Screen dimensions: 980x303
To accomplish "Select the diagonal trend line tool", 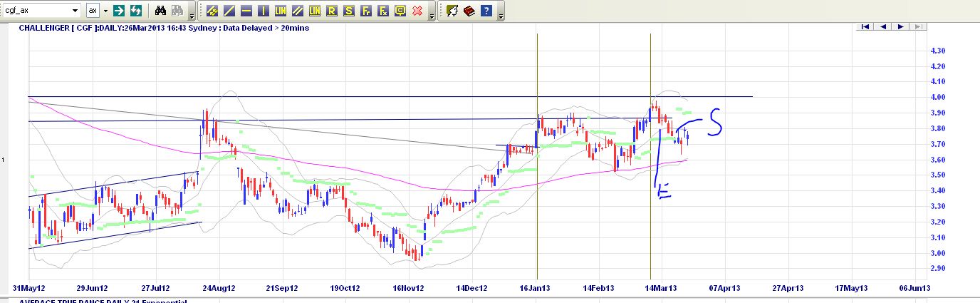I will [x=229, y=11].
